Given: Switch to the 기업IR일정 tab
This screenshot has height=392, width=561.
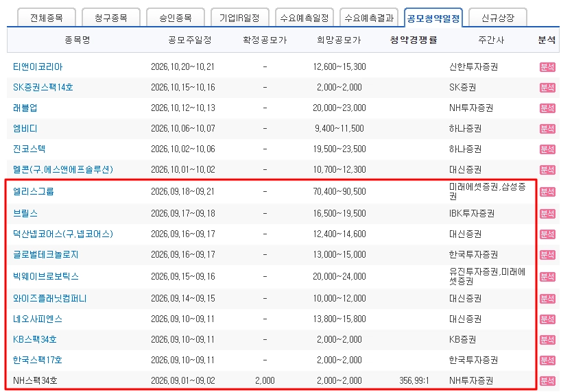Looking at the screenshot, I should pyautogui.click(x=240, y=18).
